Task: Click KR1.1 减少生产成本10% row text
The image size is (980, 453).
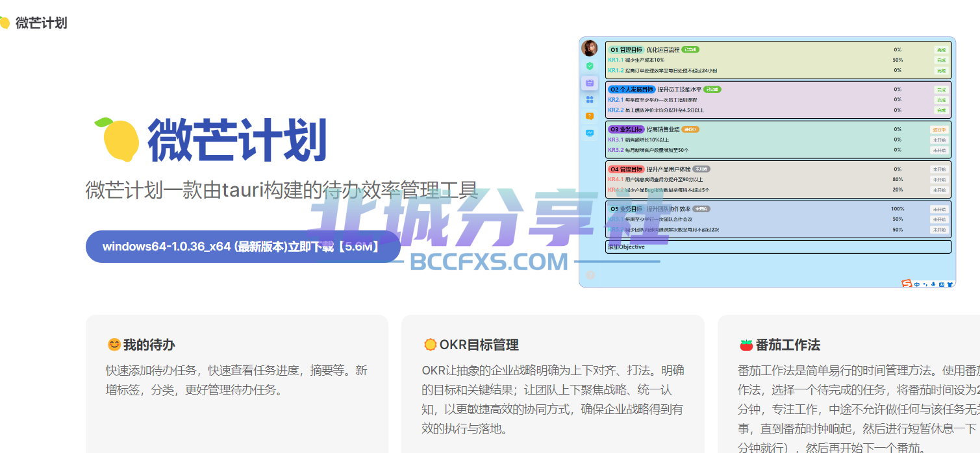Action: point(636,60)
